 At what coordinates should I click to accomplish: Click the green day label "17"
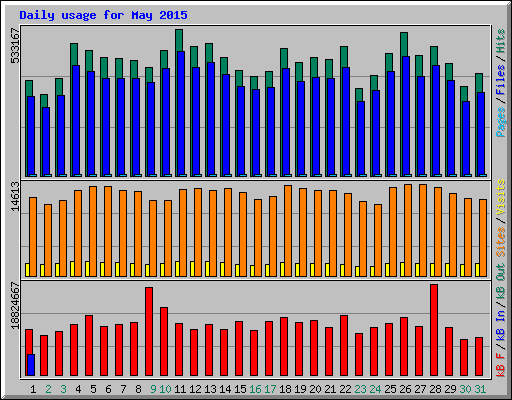[270, 389]
